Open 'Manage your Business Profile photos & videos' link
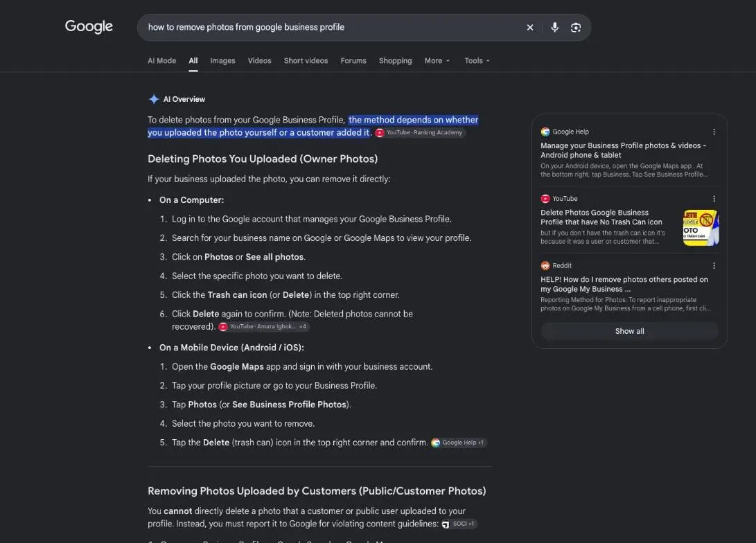This screenshot has height=543, width=756. tap(623, 150)
